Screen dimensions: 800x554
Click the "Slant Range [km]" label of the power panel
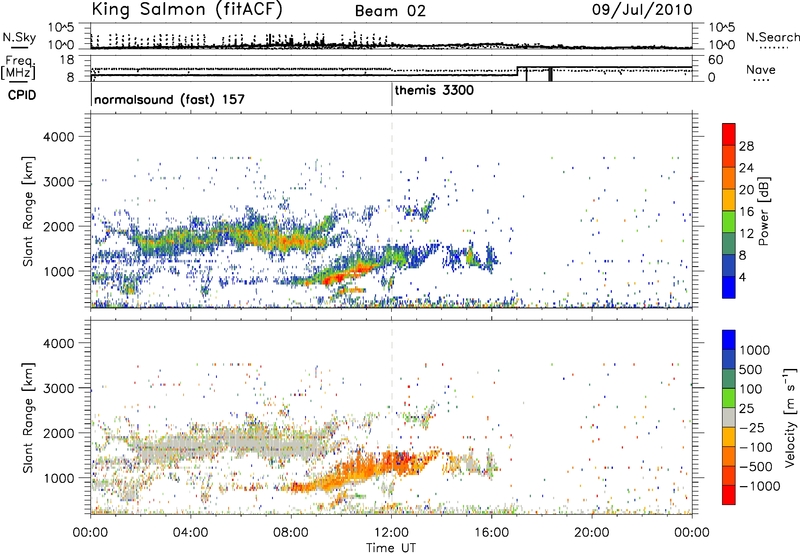tap(28, 211)
